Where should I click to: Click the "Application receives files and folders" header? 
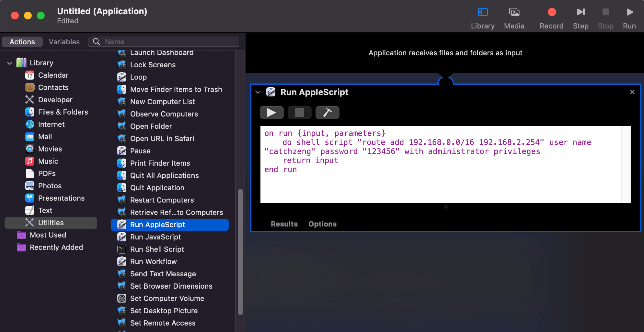click(445, 53)
